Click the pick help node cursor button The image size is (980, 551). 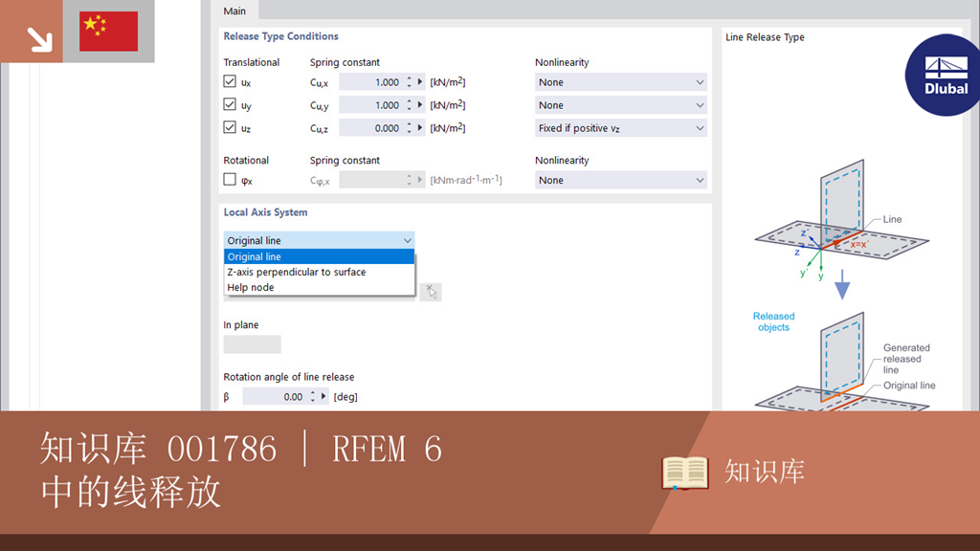pyautogui.click(x=431, y=292)
